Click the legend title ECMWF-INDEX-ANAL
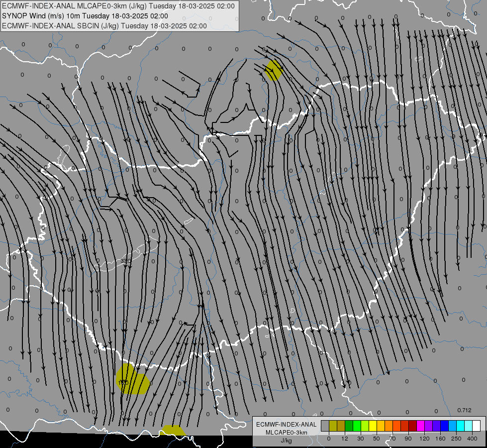The image size is (487, 448). [x=287, y=425]
